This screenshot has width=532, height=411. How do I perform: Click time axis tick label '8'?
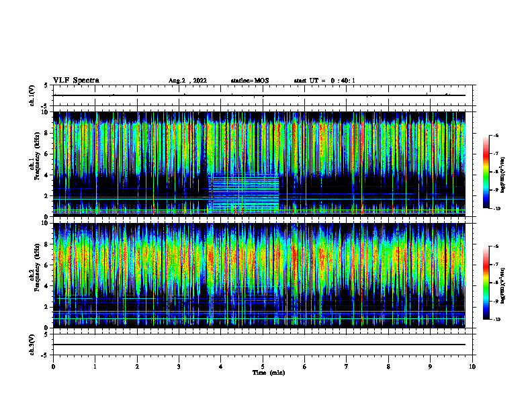(388, 367)
